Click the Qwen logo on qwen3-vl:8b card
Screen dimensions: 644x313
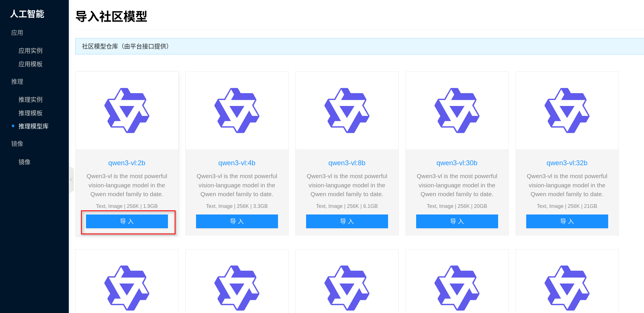[x=347, y=111]
